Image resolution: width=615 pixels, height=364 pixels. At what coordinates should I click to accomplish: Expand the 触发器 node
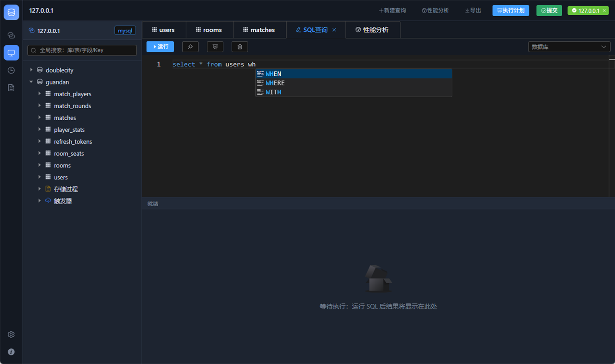pyautogui.click(x=39, y=201)
